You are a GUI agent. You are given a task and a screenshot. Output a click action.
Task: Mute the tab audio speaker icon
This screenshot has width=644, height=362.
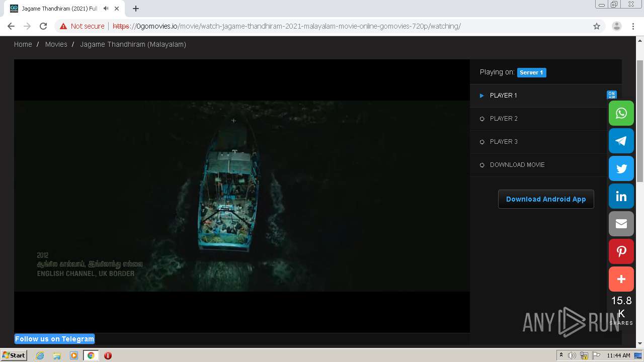106,9
